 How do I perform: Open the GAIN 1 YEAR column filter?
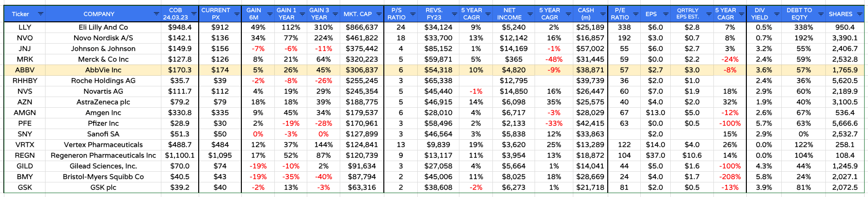click(302, 14)
